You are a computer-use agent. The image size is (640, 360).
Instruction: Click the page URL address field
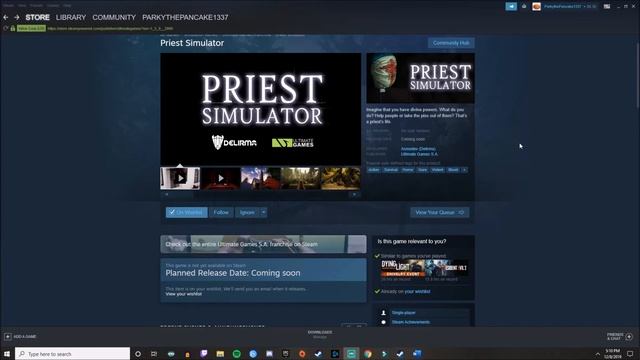[x=110, y=29]
